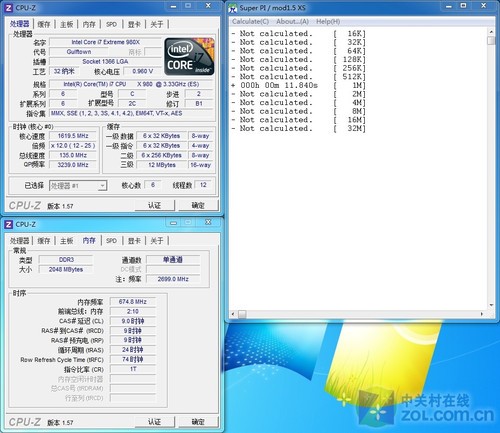Click the tRFC value 74 时钟
Viewport: 500px width, 433px height.
pyautogui.click(x=133, y=359)
